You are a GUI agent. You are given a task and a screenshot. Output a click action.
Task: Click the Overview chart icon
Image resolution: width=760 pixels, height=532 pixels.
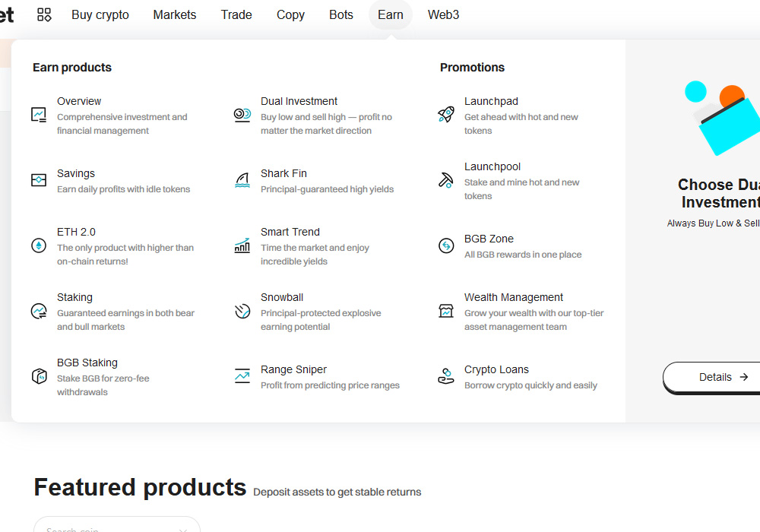click(39, 115)
